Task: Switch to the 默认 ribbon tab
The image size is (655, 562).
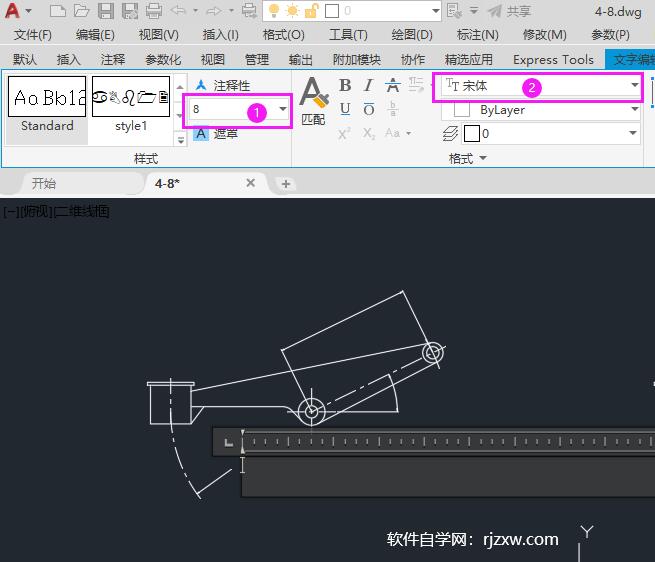Action: click(25, 60)
